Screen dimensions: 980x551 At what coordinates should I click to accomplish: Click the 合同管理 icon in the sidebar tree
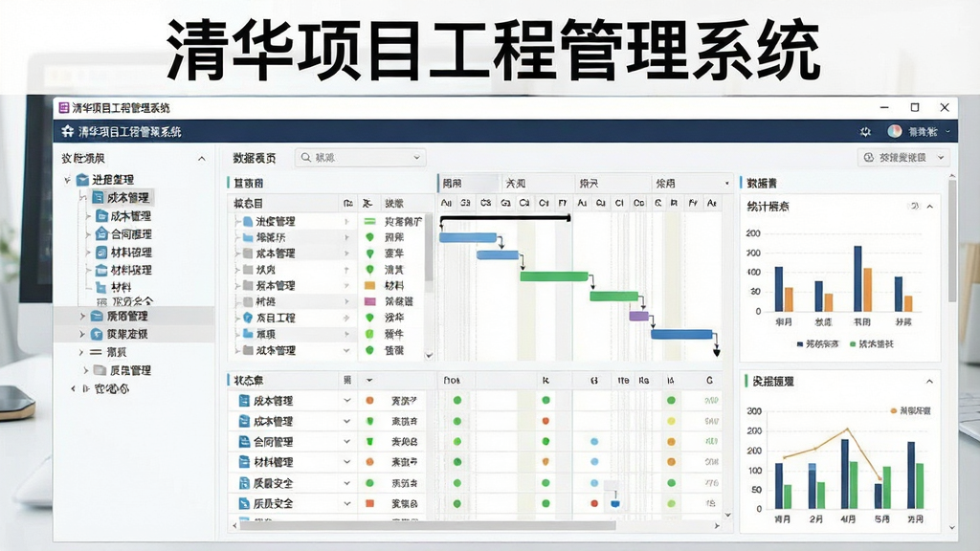point(101,234)
